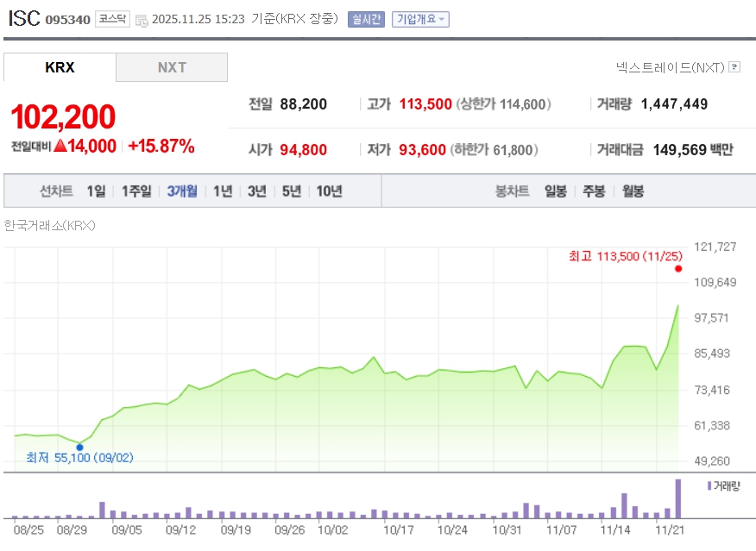Click the purple 거래량 legend square
The height and width of the screenshot is (551, 756).
[x=709, y=486]
